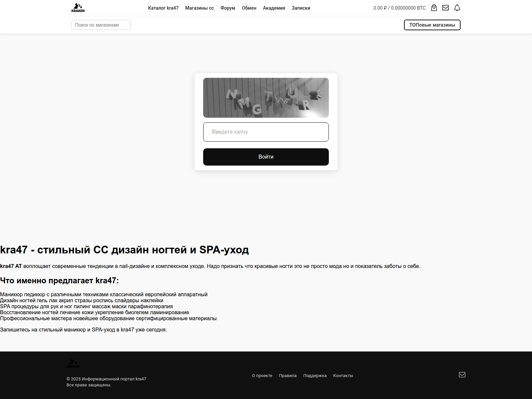Open the Форум page
Screen dimensions: 532x399
[228, 8]
